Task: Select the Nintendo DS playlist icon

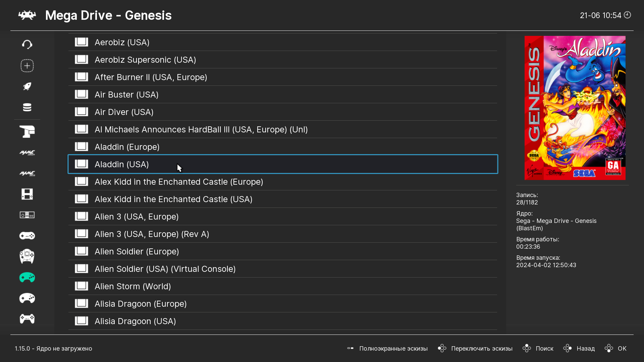Action: point(27,194)
